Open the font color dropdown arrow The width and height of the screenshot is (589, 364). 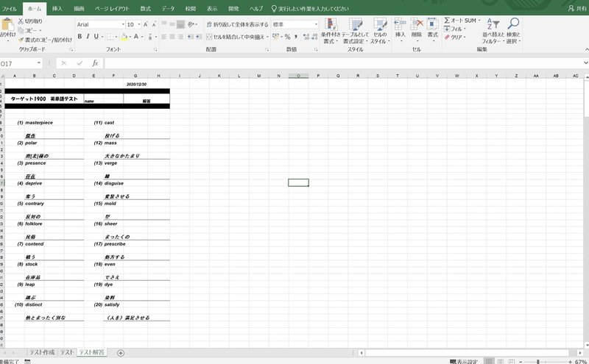pos(142,37)
